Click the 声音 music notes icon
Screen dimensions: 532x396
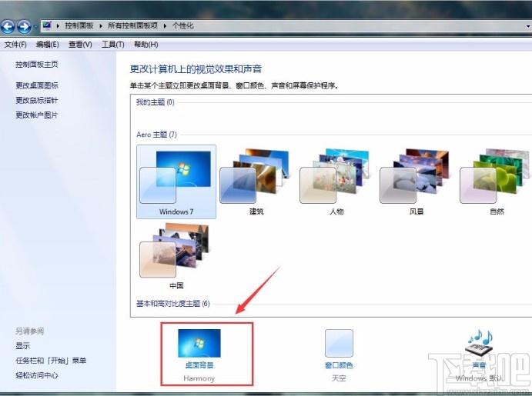pos(479,343)
